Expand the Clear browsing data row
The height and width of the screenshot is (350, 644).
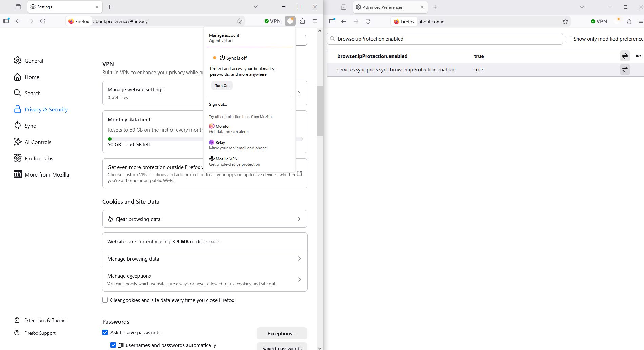205,219
